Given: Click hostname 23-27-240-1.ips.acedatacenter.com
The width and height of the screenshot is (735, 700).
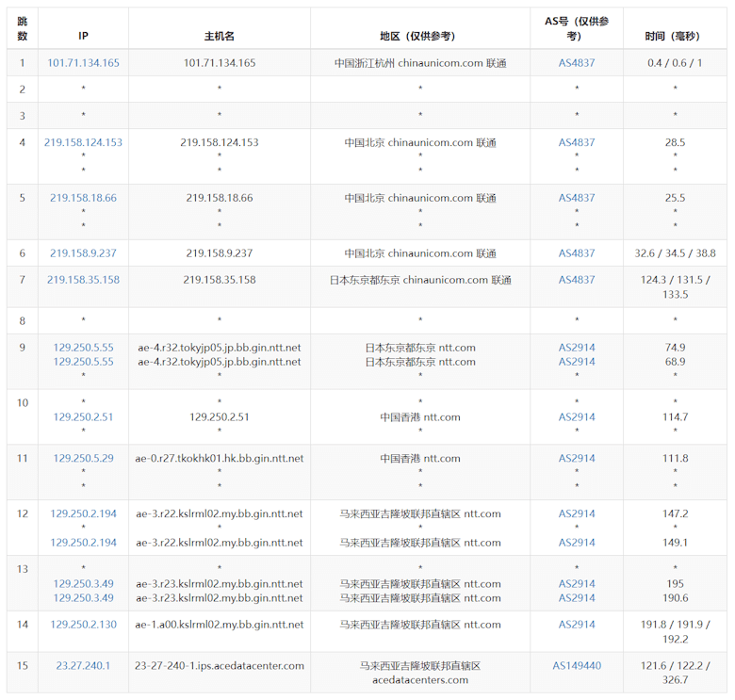Looking at the screenshot, I should 220,666.
